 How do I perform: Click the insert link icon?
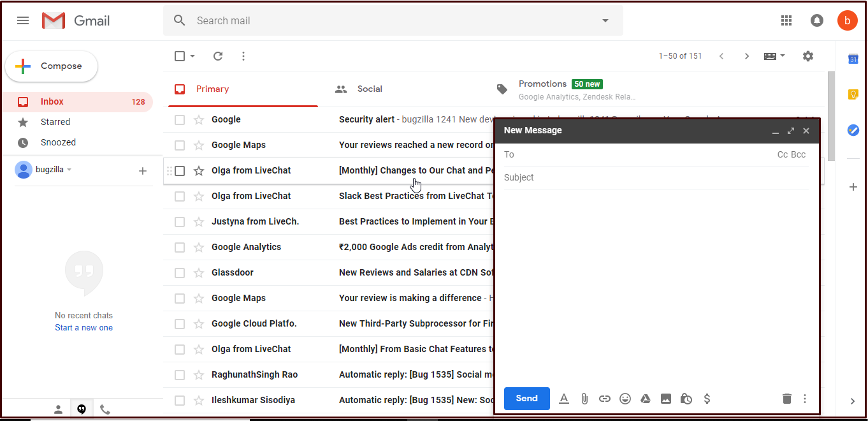point(605,399)
